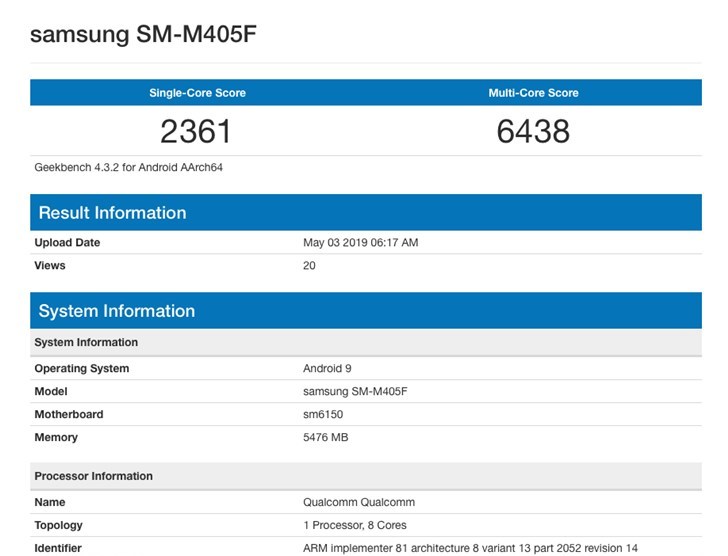Click 'Geekbench 4.3.2 for Android AArch64' text
Image resolution: width=728 pixels, height=556 pixels.
pos(129,168)
